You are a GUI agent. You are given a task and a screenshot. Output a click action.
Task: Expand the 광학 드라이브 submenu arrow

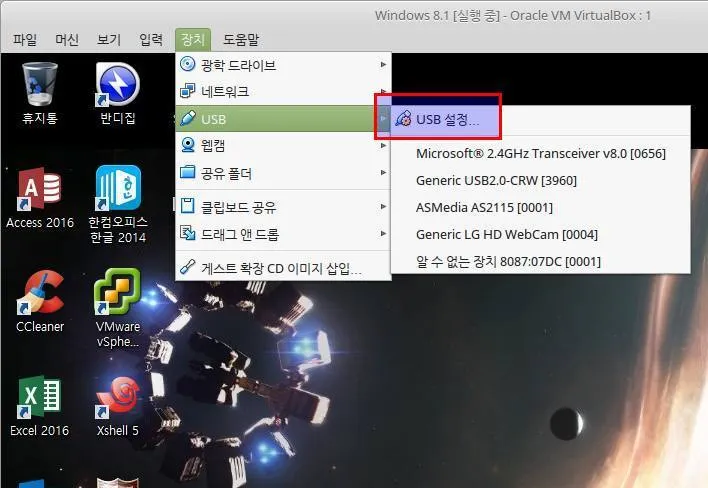coord(383,65)
